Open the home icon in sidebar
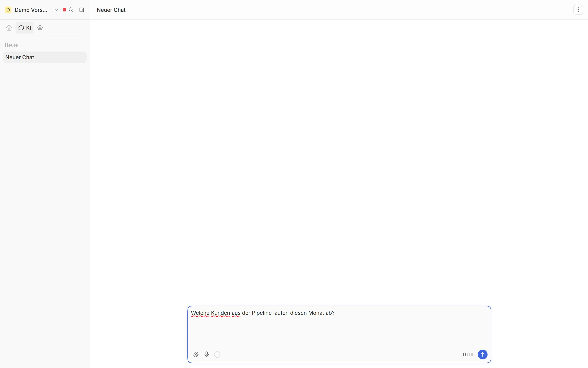The width and height of the screenshot is (588, 368). (9, 28)
